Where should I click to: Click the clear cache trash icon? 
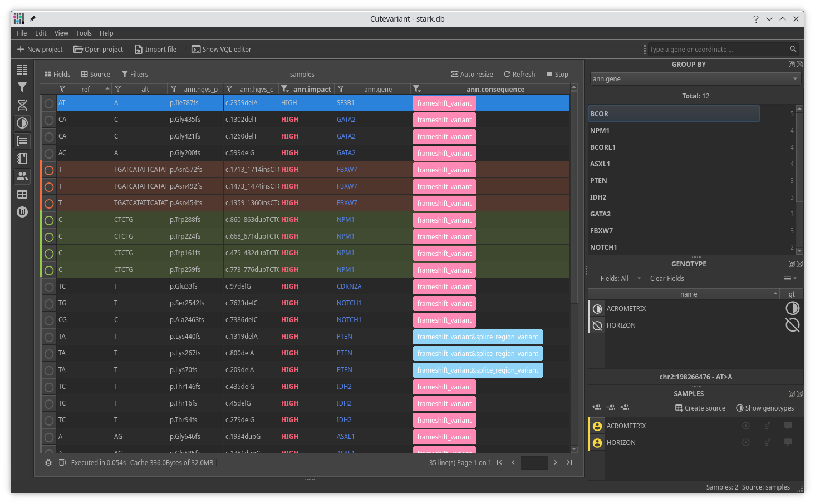pos(62,462)
